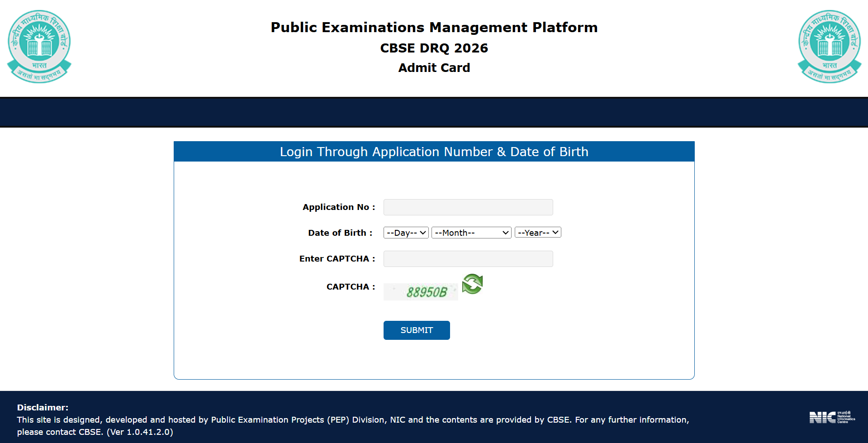Click the dark navy bar below the header
Viewport: 868px width, 443px height.
tap(434, 112)
